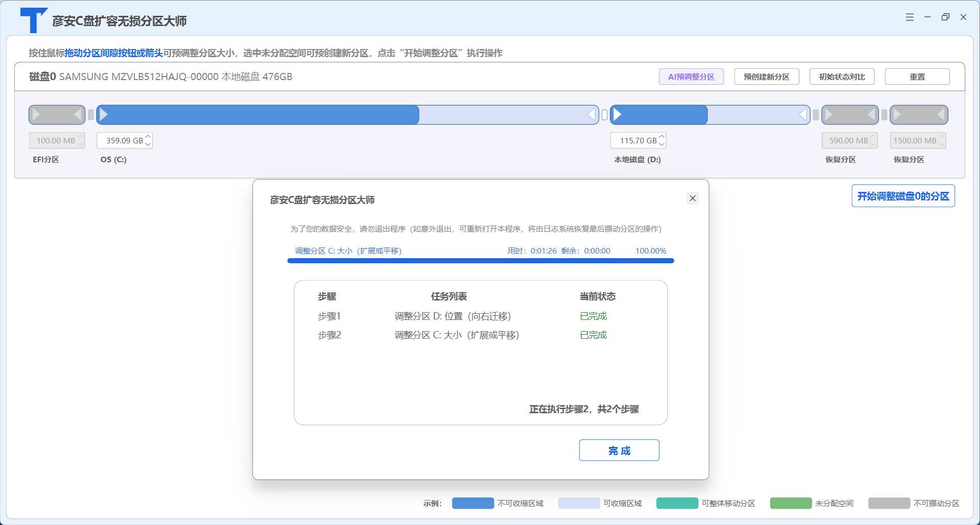980x525 pixels.
Task: Click the 步骤1 row in the task list
Action: click(x=462, y=316)
